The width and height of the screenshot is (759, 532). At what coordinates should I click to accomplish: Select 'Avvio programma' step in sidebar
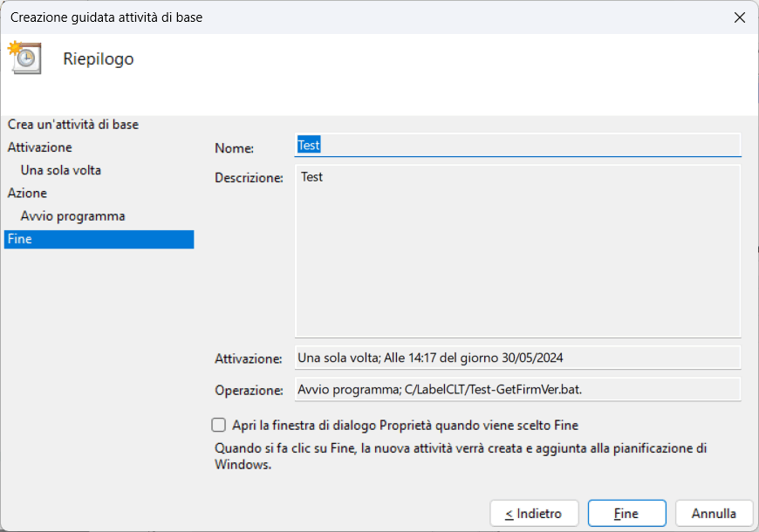72,215
